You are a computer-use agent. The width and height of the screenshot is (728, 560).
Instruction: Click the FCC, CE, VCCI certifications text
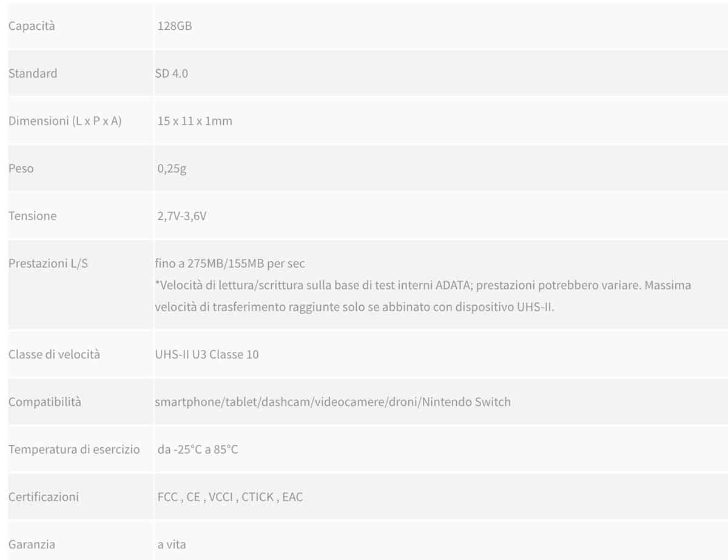(230, 497)
